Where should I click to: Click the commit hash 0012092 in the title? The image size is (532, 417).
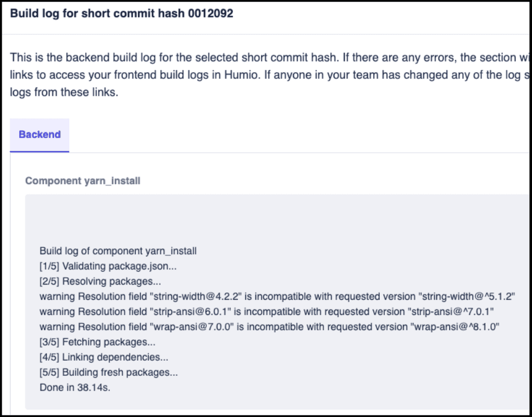[x=214, y=14]
